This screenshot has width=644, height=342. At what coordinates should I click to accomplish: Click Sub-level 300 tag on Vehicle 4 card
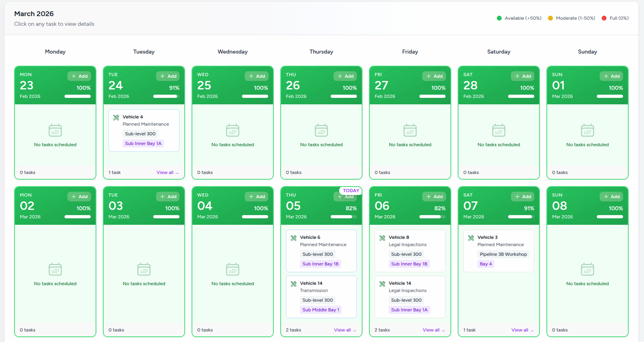[x=140, y=134]
